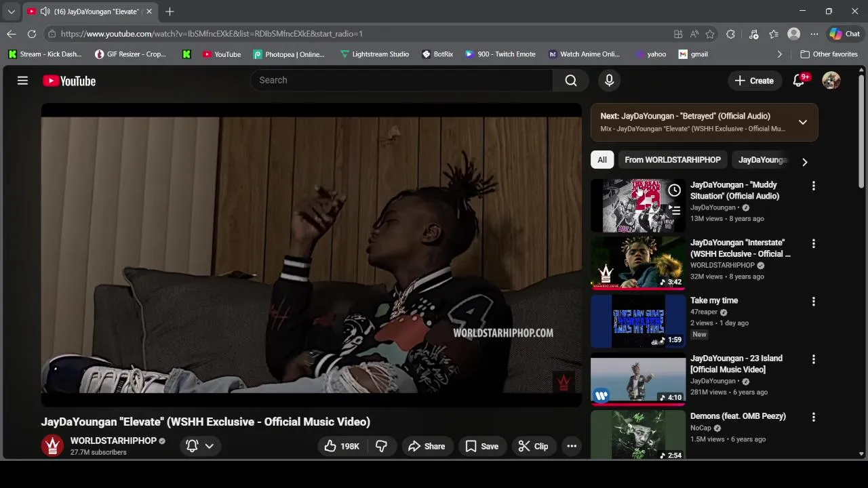Viewport: 868px width, 488px height.
Task: Open the Edge profile icon
Action: coord(793,34)
